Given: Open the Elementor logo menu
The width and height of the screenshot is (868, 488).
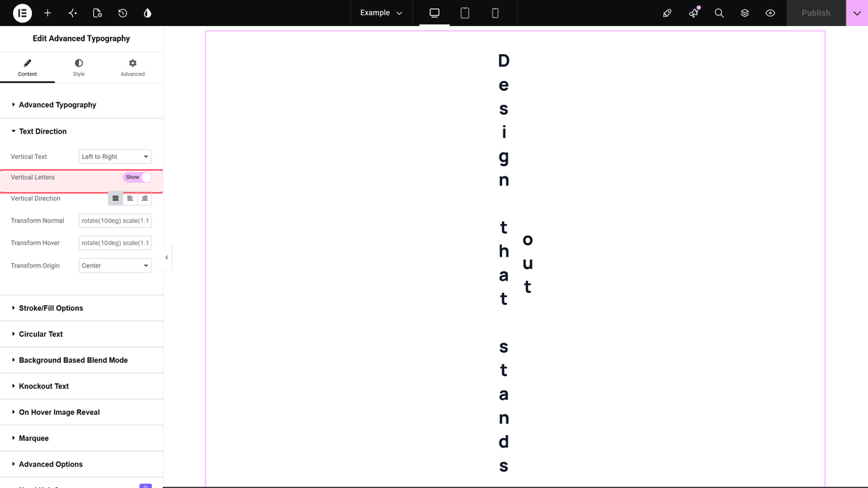Looking at the screenshot, I should tap(22, 13).
